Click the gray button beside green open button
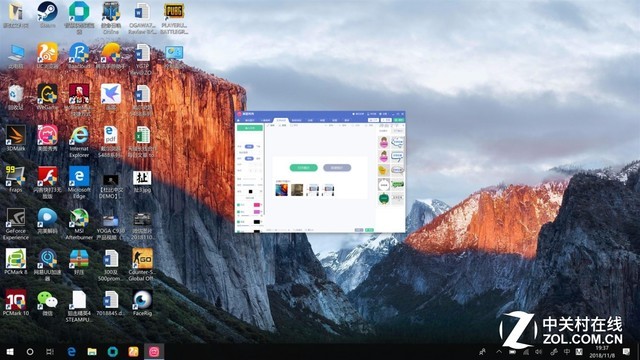This screenshot has height=360, width=640. (x=337, y=167)
